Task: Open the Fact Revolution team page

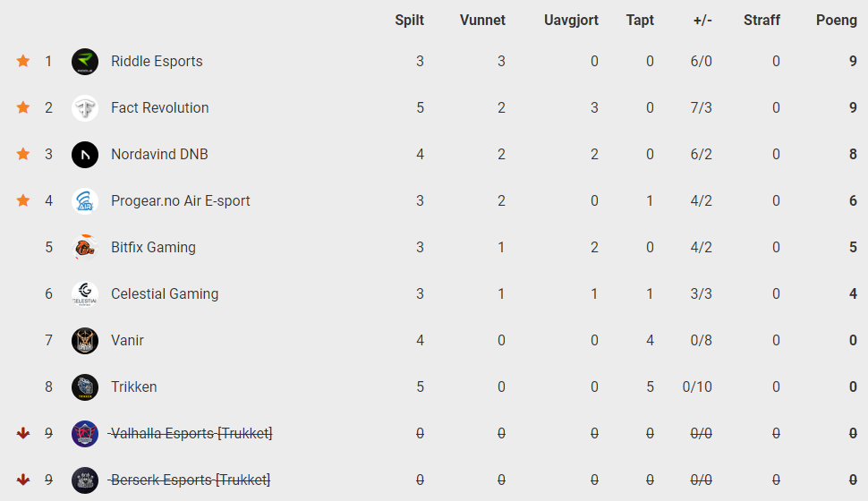Action: [x=160, y=108]
